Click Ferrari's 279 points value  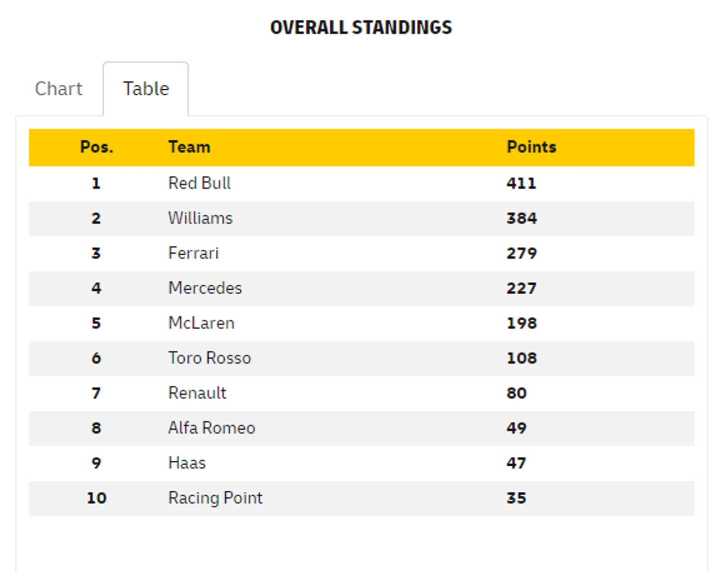pyautogui.click(x=522, y=253)
